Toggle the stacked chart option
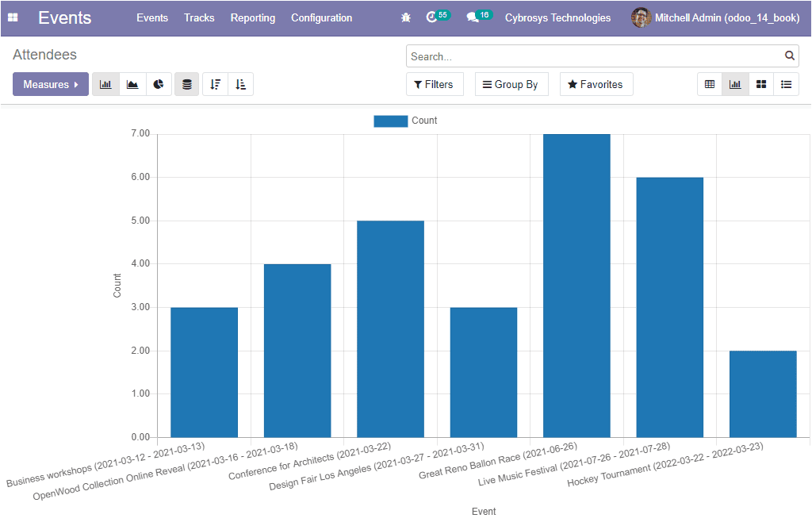Viewport: 812px width, 522px height. (x=187, y=84)
